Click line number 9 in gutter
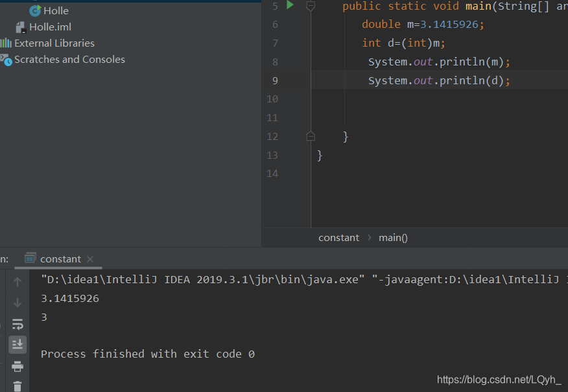Image resolution: width=568 pixels, height=392 pixels. click(275, 81)
